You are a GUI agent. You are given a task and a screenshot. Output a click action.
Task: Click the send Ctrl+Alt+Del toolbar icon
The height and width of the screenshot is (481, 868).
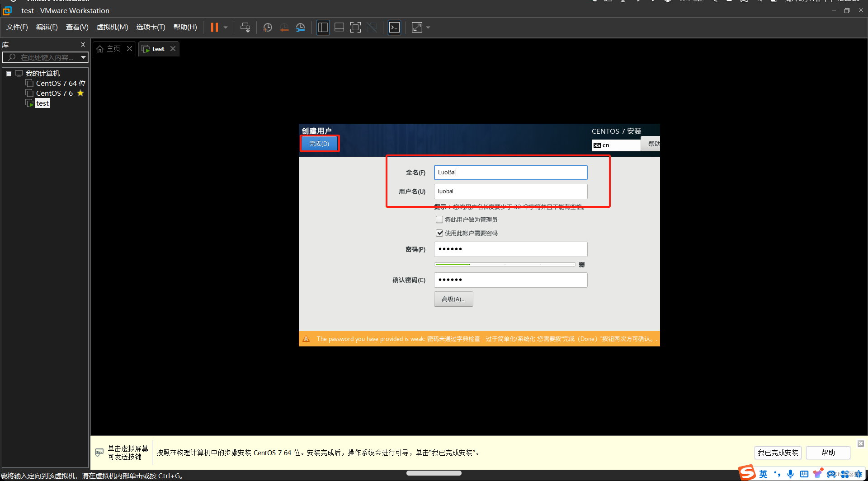[x=245, y=28]
